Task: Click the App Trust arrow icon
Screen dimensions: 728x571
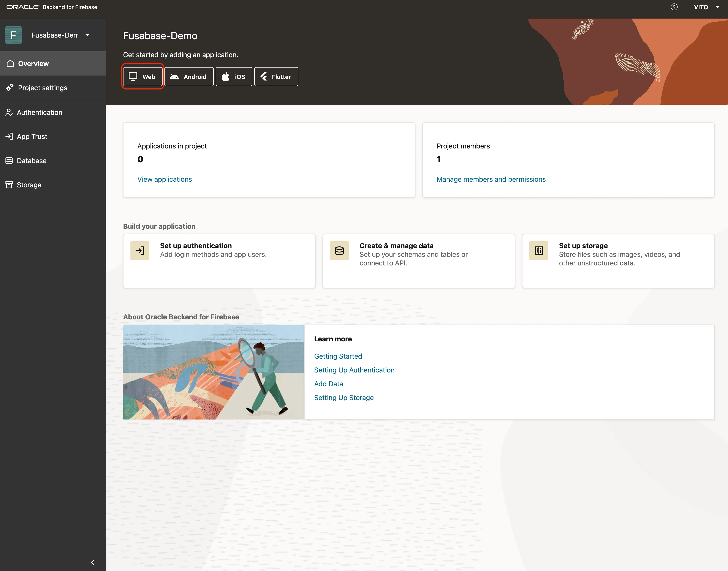Action: [x=9, y=136]
